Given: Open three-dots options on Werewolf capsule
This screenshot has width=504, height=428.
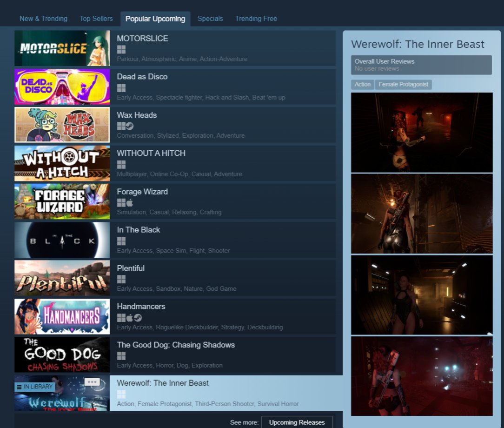Looking at the screenshot, I should click(x=92, y=381).
